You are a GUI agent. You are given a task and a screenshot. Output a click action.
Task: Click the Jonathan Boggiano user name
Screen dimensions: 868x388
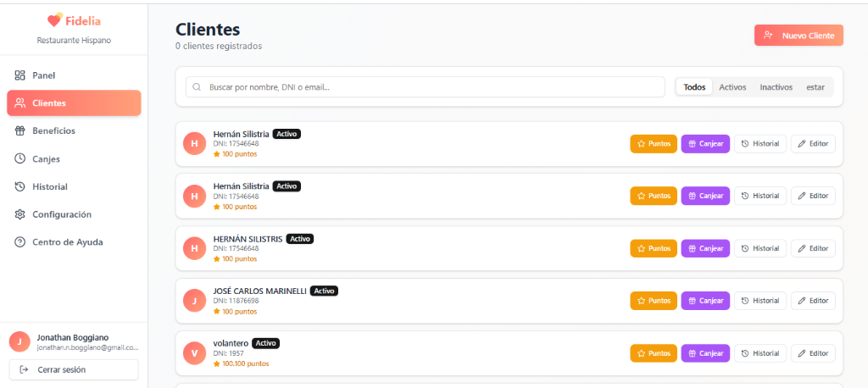click(73, 337)
